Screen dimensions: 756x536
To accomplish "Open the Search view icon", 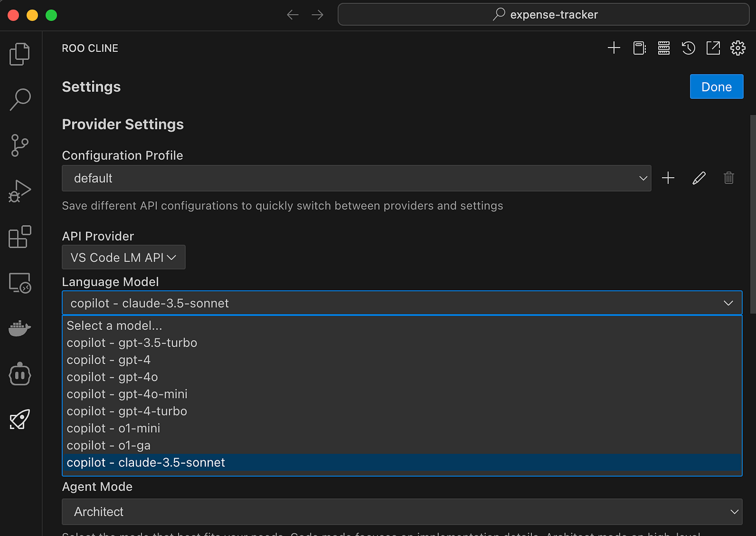I will point(20,99).
